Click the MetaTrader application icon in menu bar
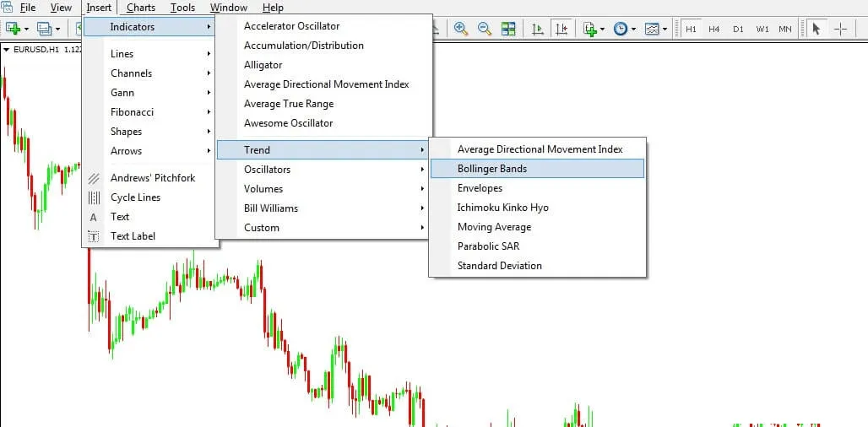Screen dimensions: 868x427 (7, 8)
